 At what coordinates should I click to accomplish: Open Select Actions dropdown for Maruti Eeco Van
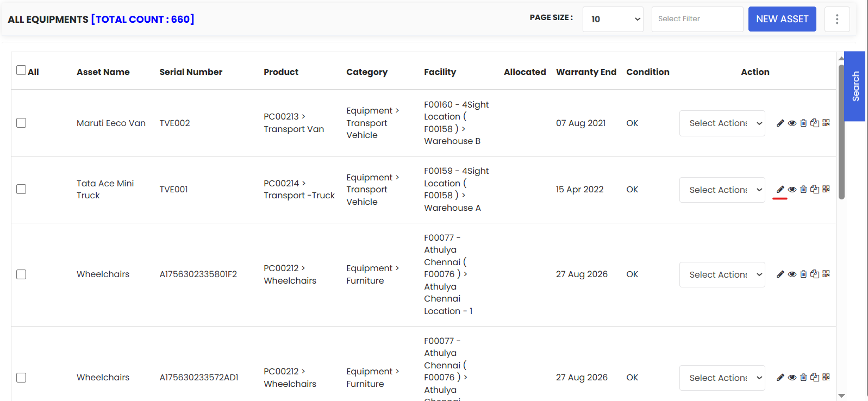722,123
